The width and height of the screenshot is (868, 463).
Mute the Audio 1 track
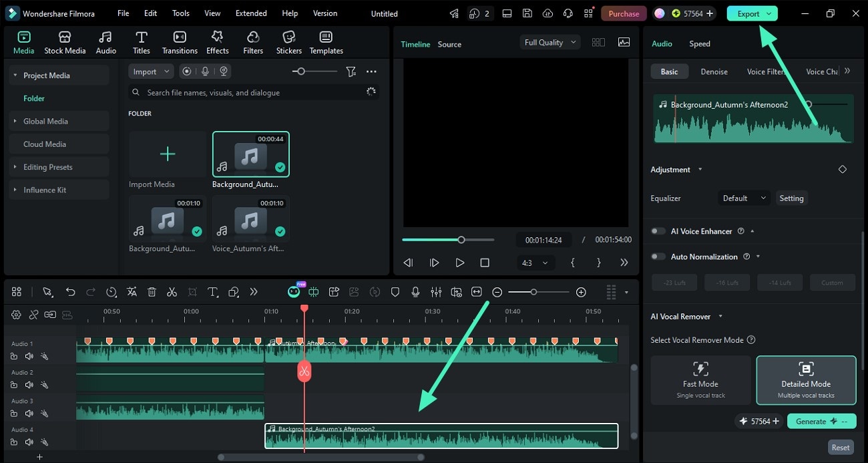29,356
